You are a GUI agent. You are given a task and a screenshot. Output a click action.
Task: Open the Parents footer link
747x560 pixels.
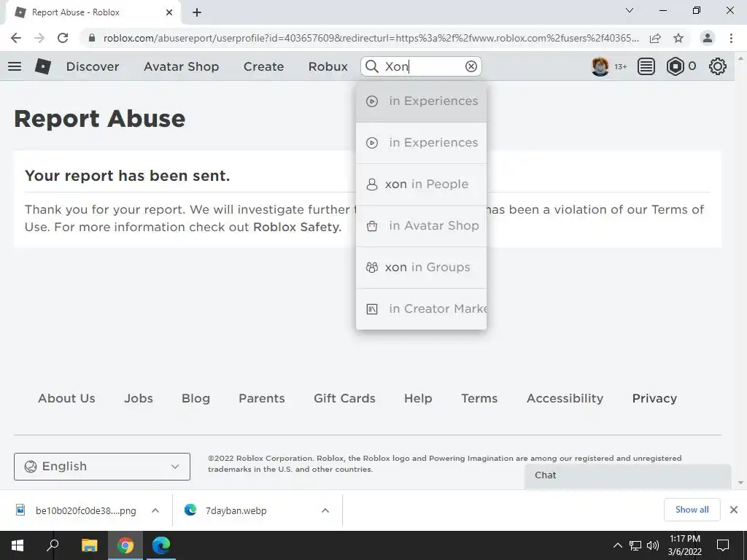click(262, 398)
